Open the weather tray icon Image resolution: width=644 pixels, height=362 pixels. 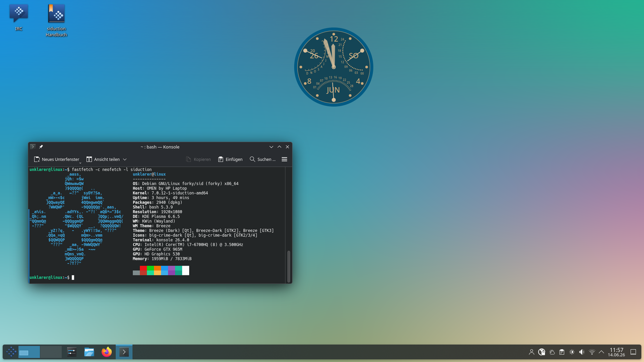552,352
